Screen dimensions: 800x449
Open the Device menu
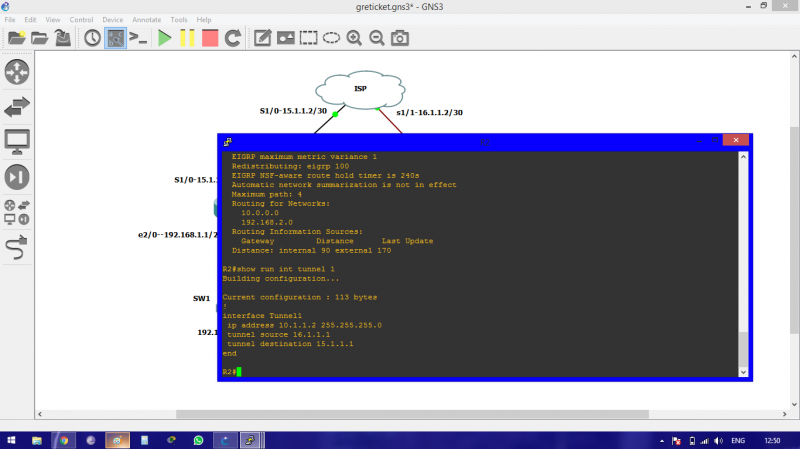tap(112, 20)
